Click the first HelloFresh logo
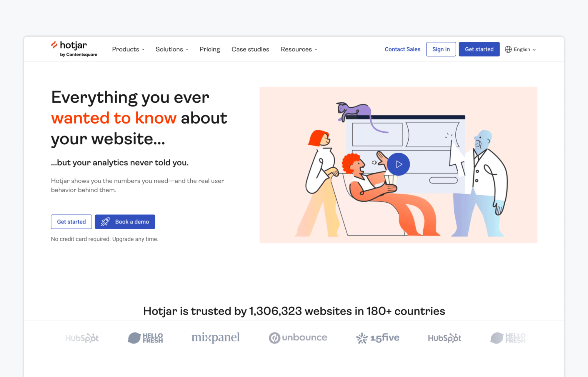Image resolution: width=588 pixels, height=377 pixels. tap(145, 338)
